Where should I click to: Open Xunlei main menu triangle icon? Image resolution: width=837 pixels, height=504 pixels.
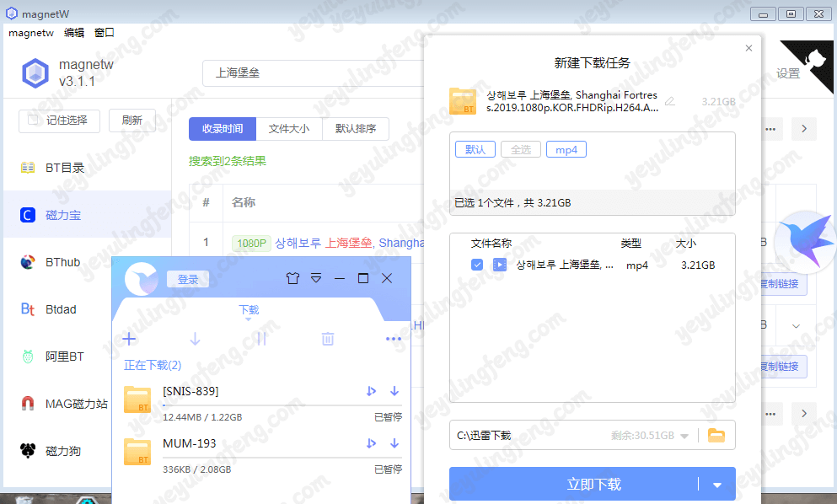coord(316,278)
